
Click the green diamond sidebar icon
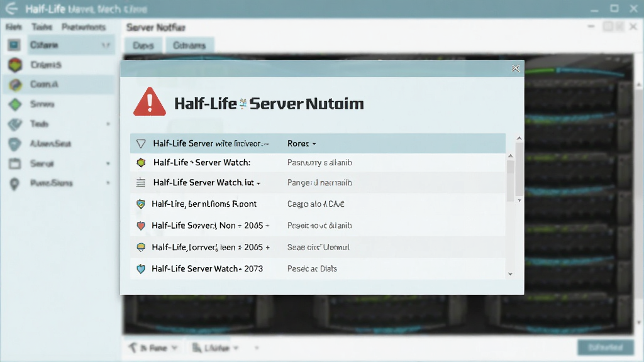click(15, 104)
